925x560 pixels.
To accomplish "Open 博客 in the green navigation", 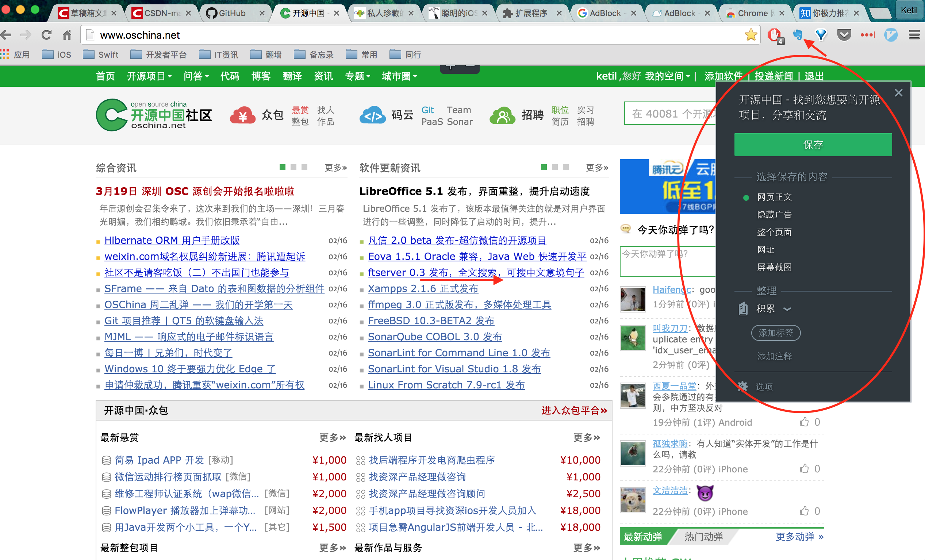I will tap(261, 76).
